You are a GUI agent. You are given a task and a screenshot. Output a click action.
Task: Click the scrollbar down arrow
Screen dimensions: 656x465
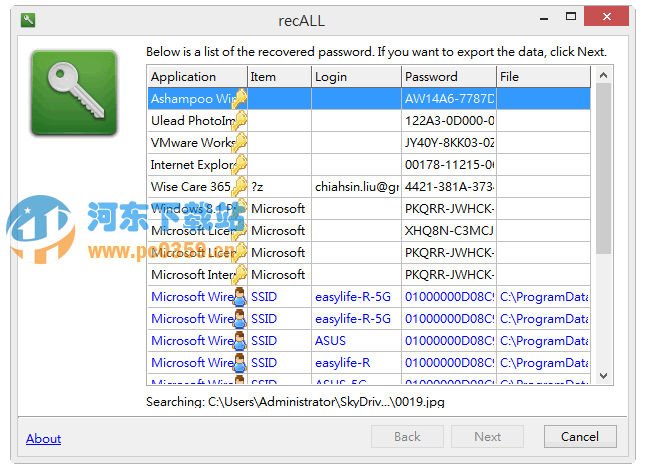[603, 375]
